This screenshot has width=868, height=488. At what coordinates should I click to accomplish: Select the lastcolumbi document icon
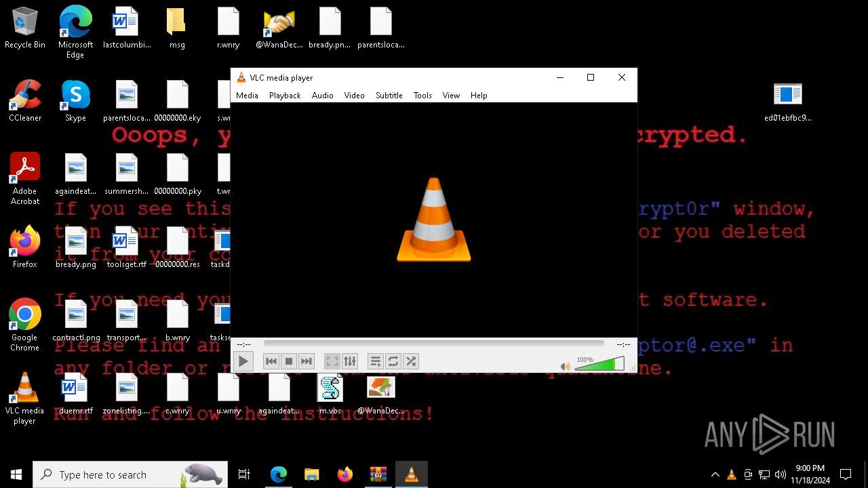click(x=127, y=28)
